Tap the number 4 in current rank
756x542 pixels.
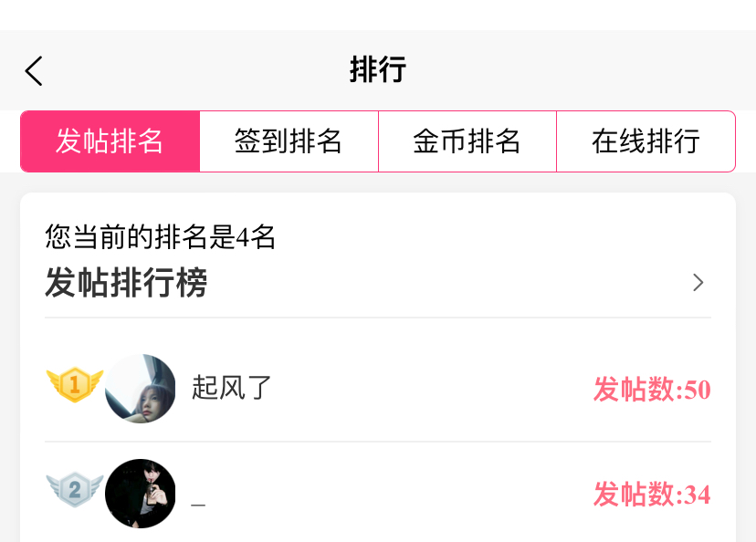[242, 238]
